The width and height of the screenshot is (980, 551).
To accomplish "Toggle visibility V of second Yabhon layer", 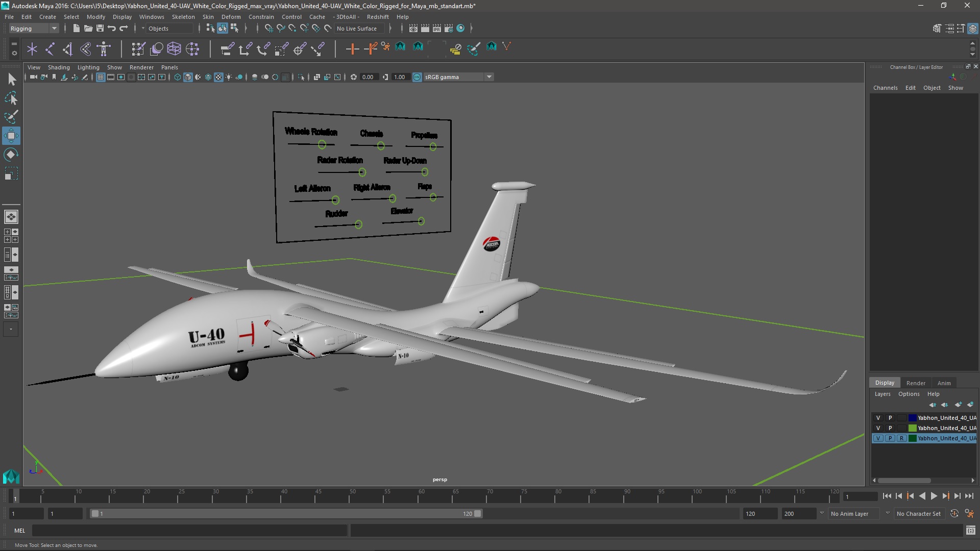I will (x=878, y=428).
